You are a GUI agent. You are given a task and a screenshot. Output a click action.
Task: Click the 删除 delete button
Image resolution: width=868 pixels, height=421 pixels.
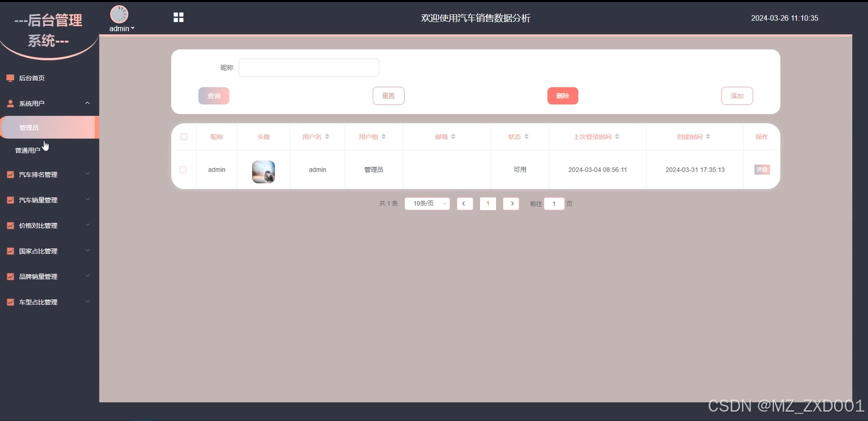tap(563, 96)
